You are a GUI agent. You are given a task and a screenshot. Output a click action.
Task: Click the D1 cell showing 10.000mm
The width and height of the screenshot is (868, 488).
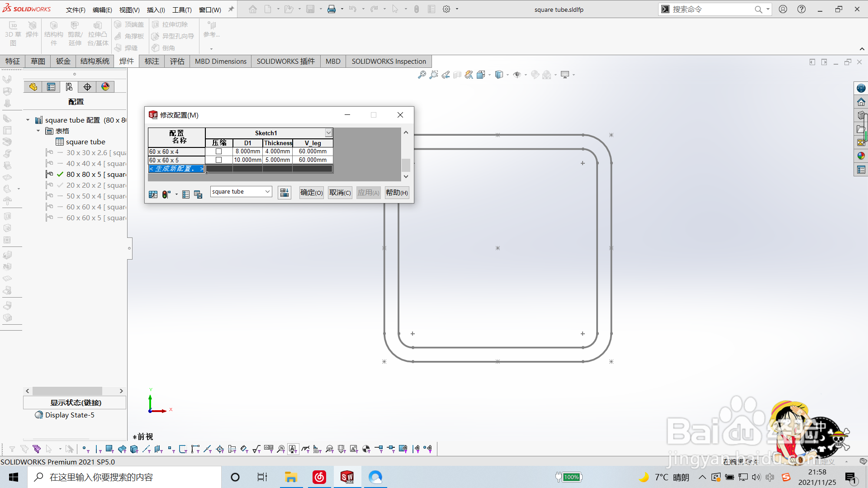click(248, 160)
